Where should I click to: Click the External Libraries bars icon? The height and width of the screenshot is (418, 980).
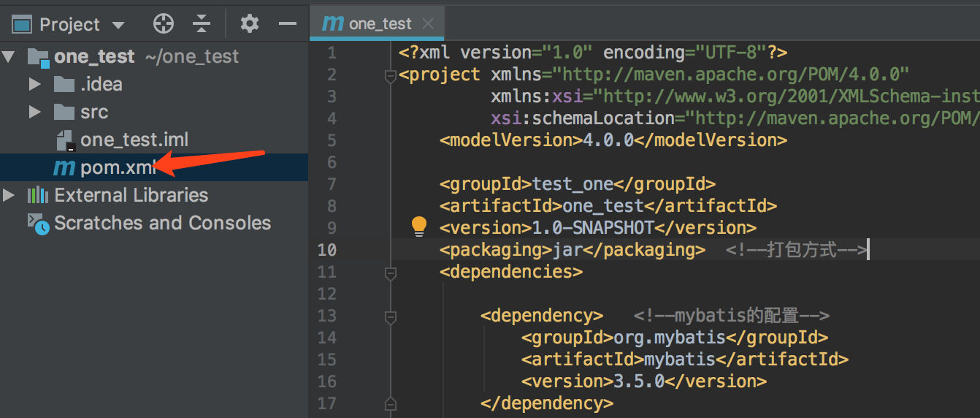pyautogui.click(x=38, y=195)
